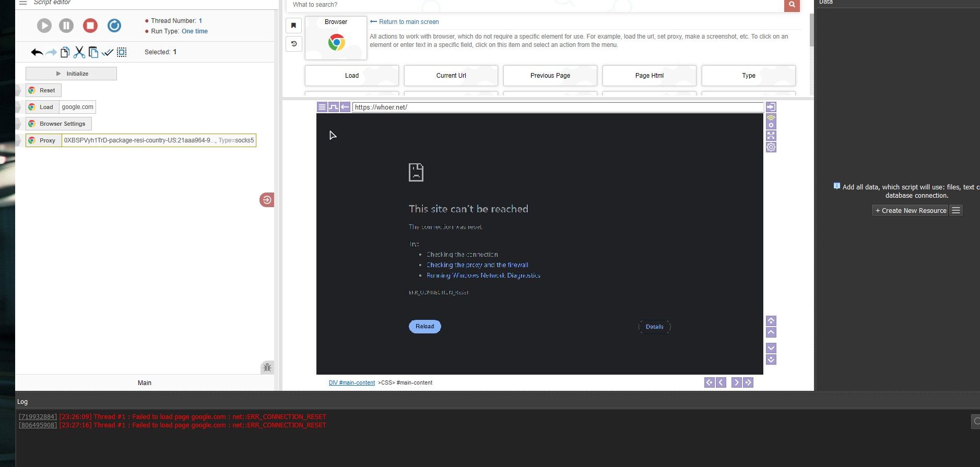Edit the https://whoer.net/ address field
The height and width of the screenshot is (467, 980).
tap(558, 107)
